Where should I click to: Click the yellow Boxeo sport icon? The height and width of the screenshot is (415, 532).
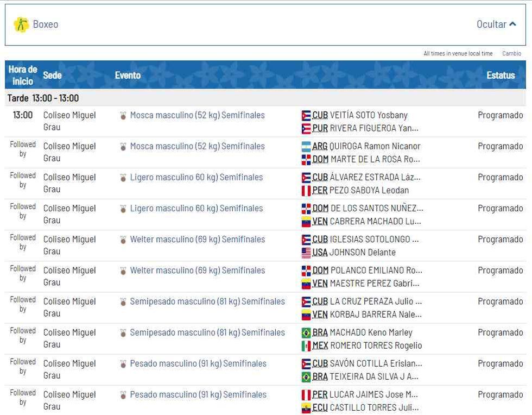pyautogui.click(x=21, y=24)
